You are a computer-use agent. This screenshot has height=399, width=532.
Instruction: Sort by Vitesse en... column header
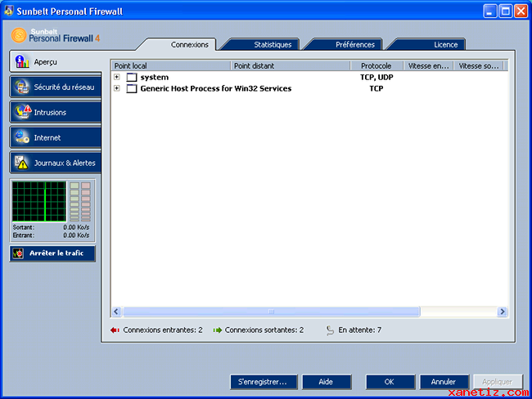(428, 65)
